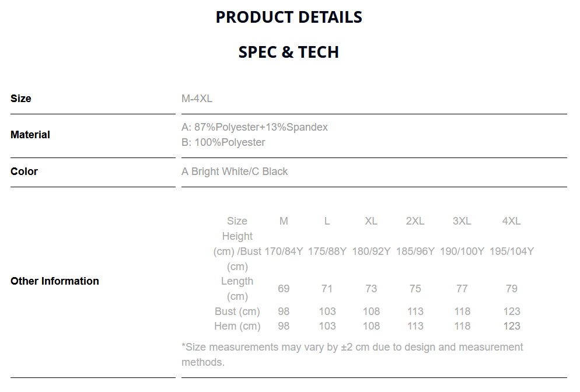Screen dimensions: 580x392
Task: Click the size measurement disclaimer note
Action: (x=352, y=355)
